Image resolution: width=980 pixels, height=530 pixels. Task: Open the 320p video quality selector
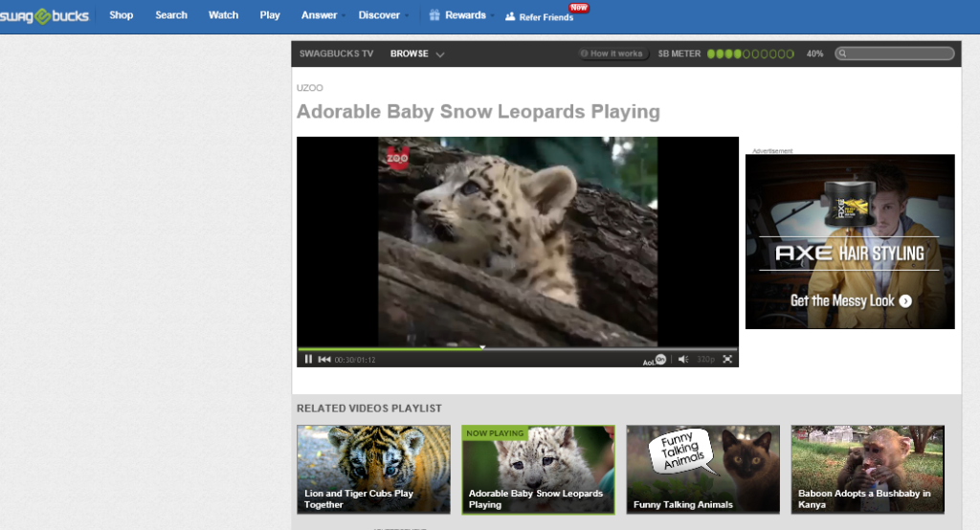(x=705, y=360)
